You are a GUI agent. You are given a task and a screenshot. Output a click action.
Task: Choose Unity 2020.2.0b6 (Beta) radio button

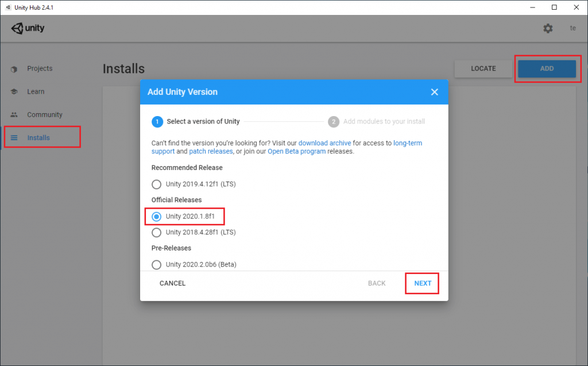[x=156, y=265]
